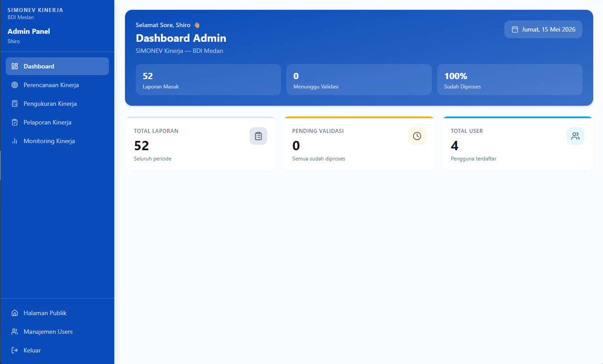
Task: Click the Keluar logout arrow icon
Action: coord(15,350)
